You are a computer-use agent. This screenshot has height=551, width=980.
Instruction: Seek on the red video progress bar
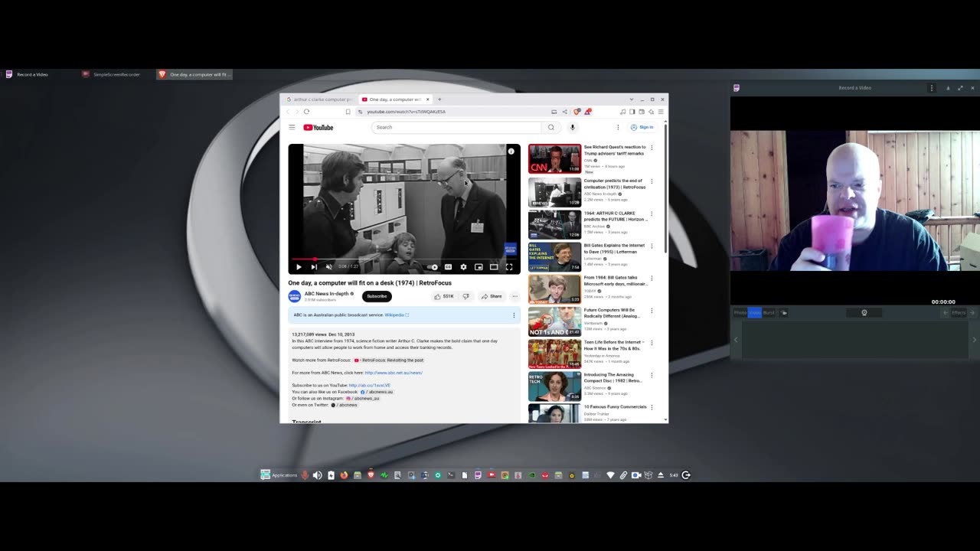tap(404, 259)
